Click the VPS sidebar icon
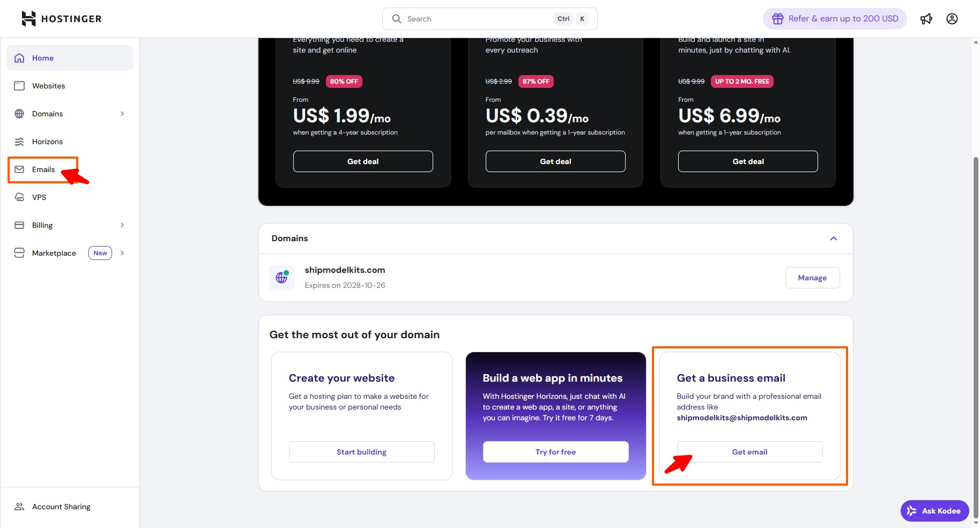The image size is (980, 528). point(19,197)
